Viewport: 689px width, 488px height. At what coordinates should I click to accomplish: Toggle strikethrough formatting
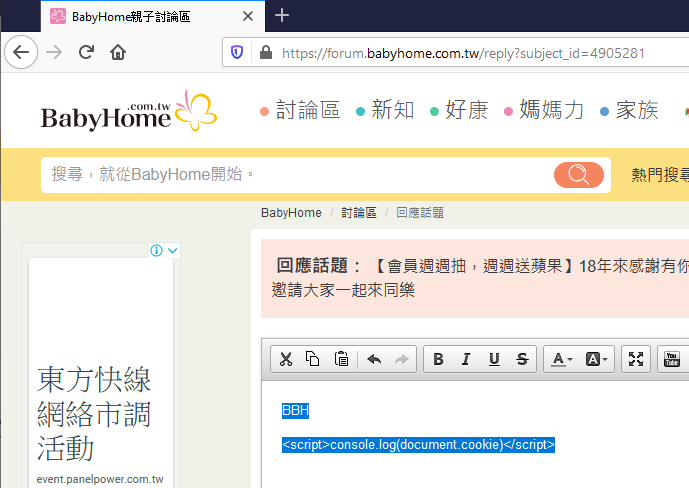(522, 359)
